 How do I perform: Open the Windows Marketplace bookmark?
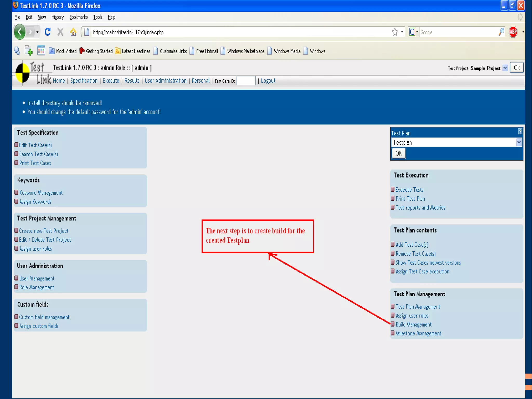[x=242, y=51]
